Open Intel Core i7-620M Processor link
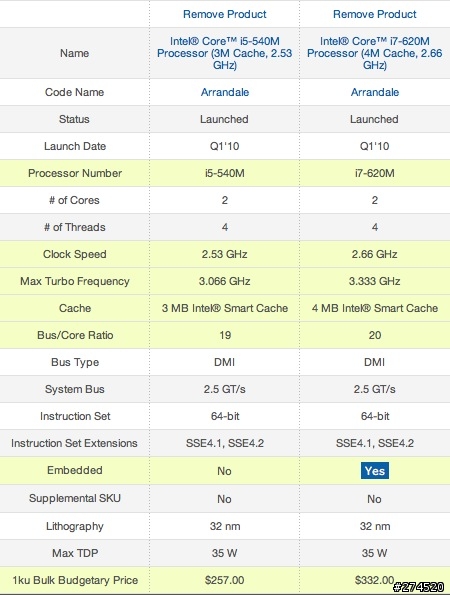Screen dimensions: 450x595 374,53
